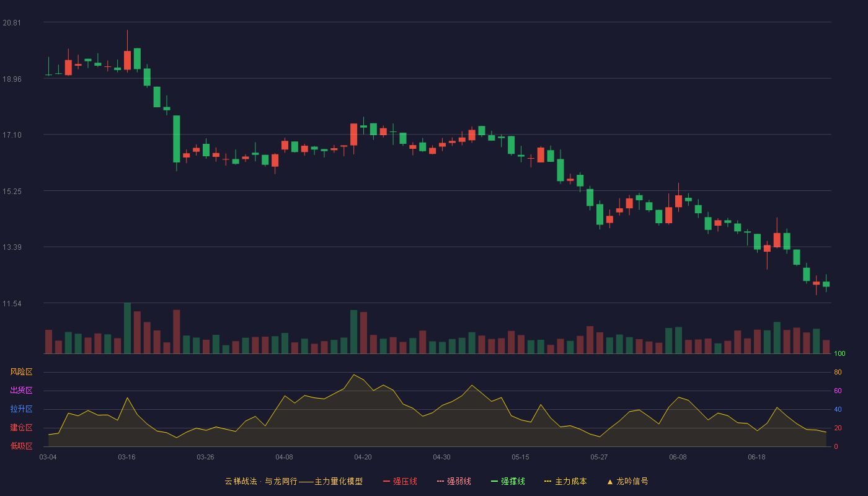This screenshot has height=496, width=868.
Task: Click the green 100 indicator axis value
Action: [839, 353]
